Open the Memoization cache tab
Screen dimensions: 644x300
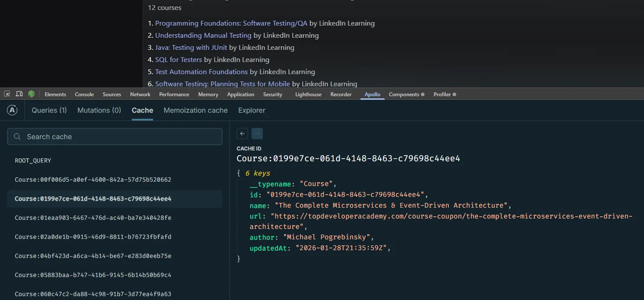(x=196, y=110)
